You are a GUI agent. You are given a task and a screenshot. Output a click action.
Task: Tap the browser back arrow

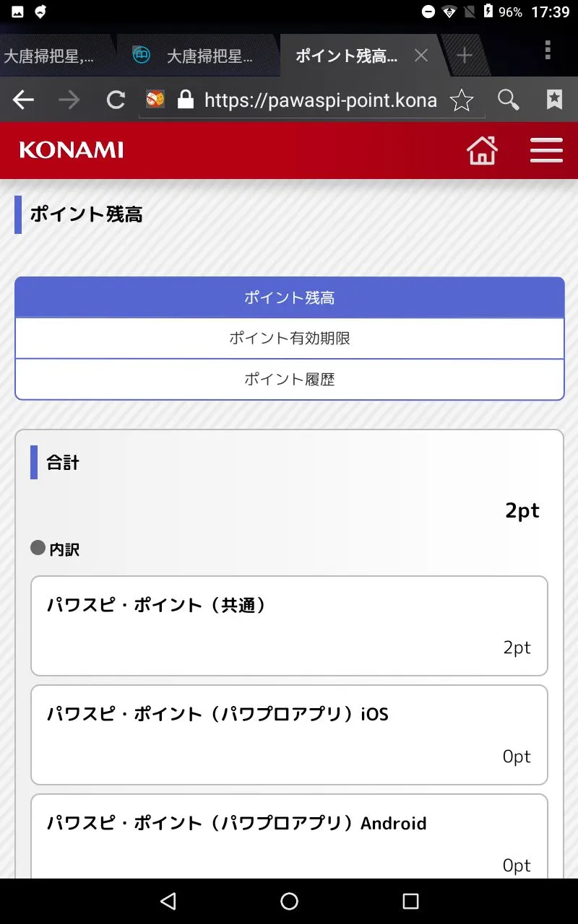click(x=24, y=100)
